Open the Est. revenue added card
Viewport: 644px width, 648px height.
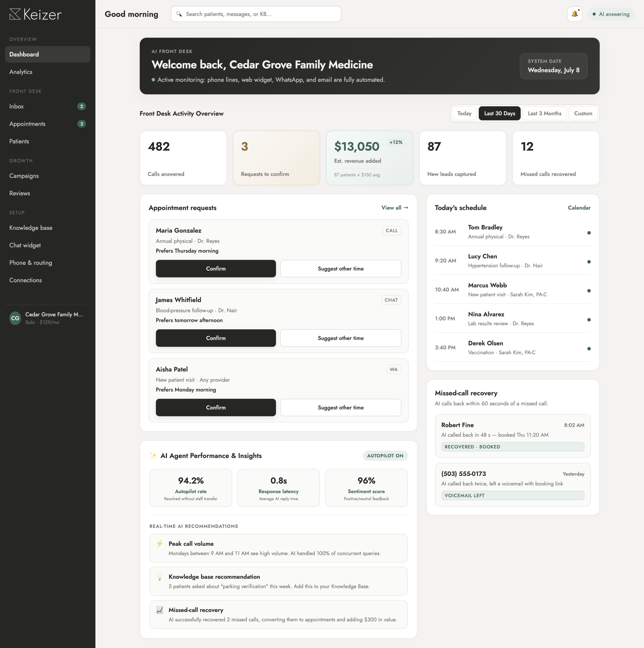point(369,158)
